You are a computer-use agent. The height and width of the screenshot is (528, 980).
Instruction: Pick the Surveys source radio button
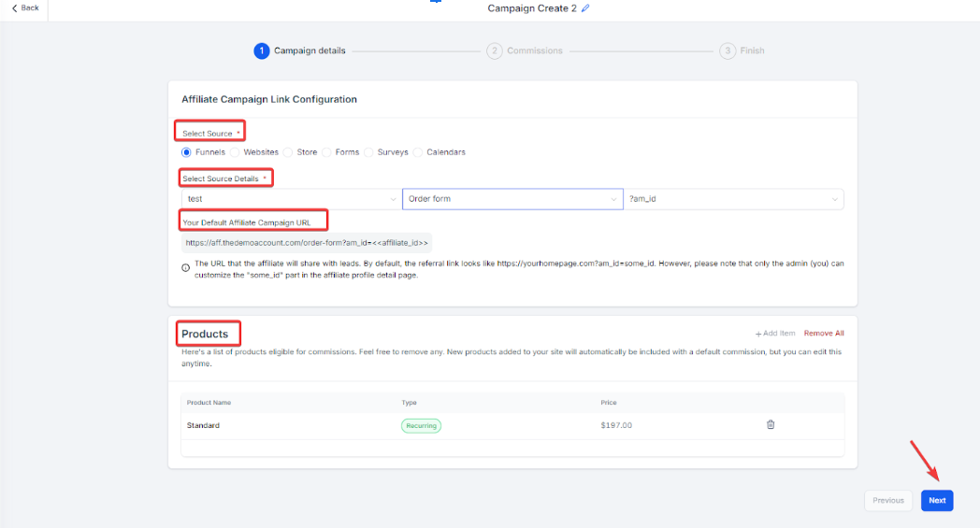coord(368,152)
